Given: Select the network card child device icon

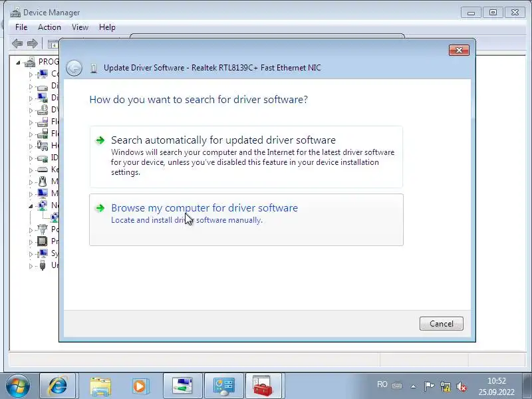Looking at the screenshot, I should 55,217.
